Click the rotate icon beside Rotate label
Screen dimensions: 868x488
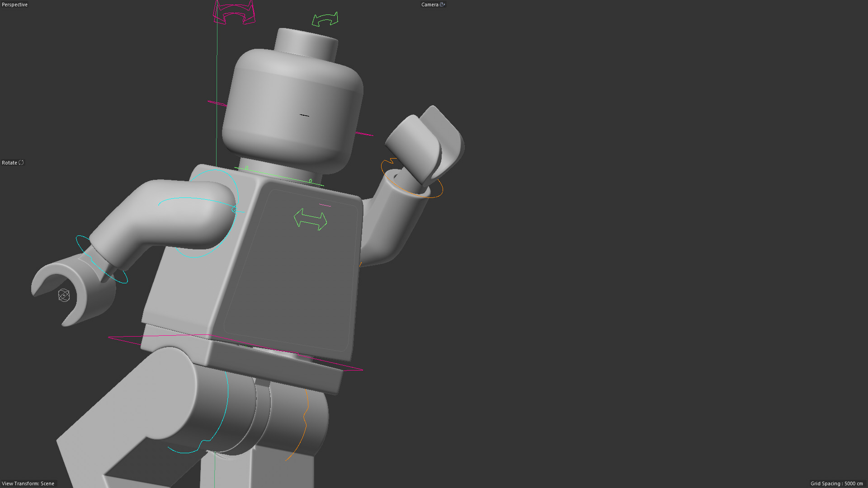tap(21, 163)
